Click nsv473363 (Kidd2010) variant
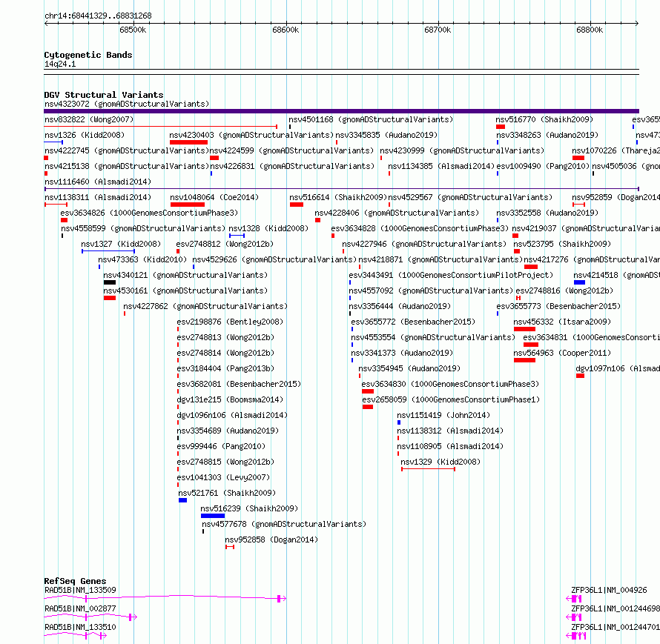Image resolution: width=660 pixels, height=644 pixels. click(142, 259)
